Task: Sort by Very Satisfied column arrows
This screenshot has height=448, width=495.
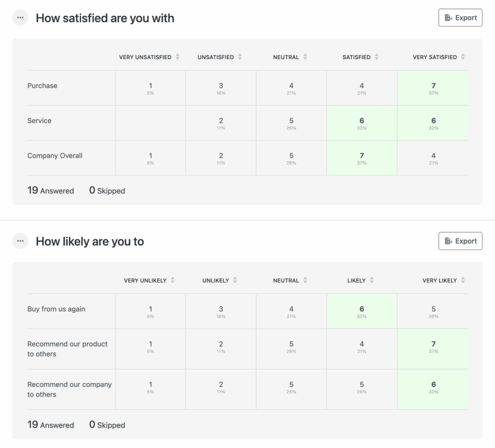Action: pyautogui.click(x=463, y=57)
